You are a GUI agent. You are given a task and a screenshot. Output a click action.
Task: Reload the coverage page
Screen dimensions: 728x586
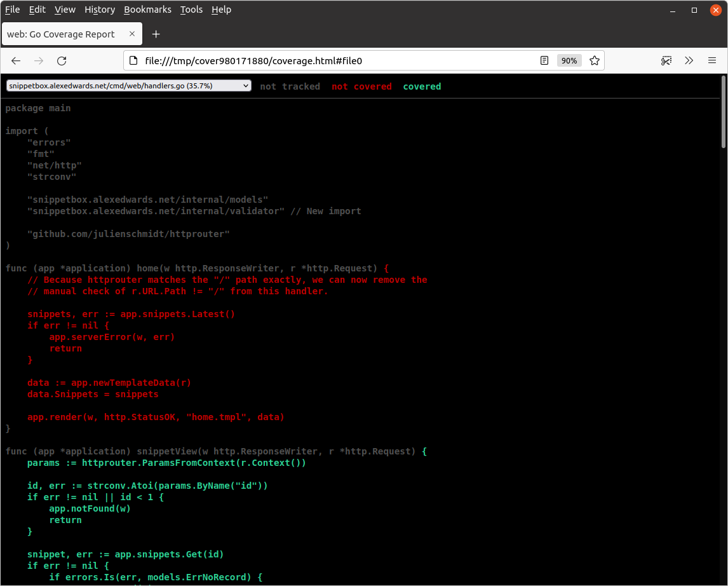click(62, 60)
